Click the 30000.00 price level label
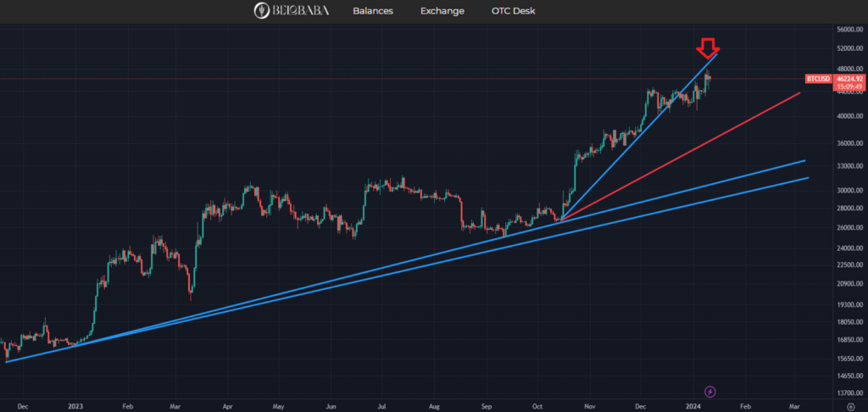Screen dimensions: 868x412 coord(849,191)
